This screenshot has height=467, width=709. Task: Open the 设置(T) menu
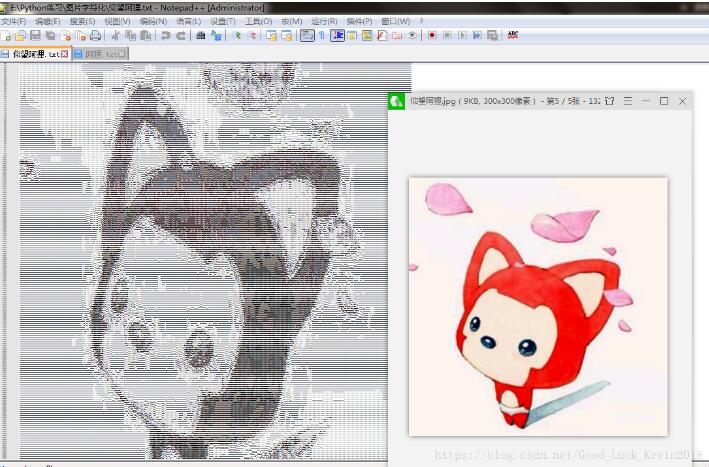(223, 22)
